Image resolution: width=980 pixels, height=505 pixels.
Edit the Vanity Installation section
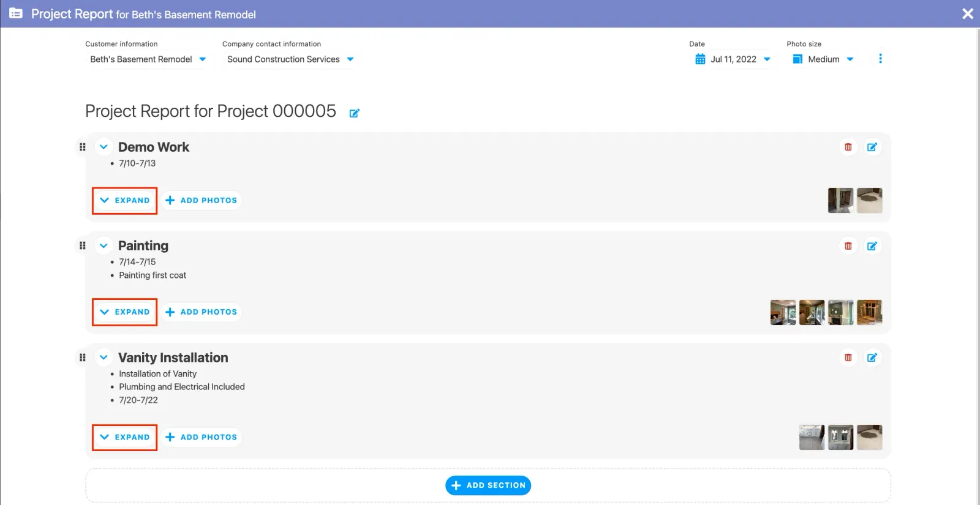click(x=872, y=357)
